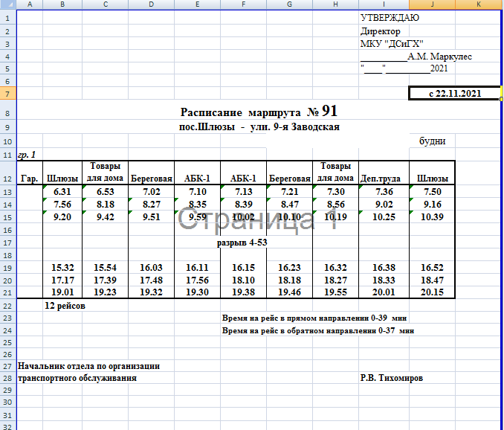The image size is (504, 430).
Task: Select row 12 header
Action: tap(7, 179)
